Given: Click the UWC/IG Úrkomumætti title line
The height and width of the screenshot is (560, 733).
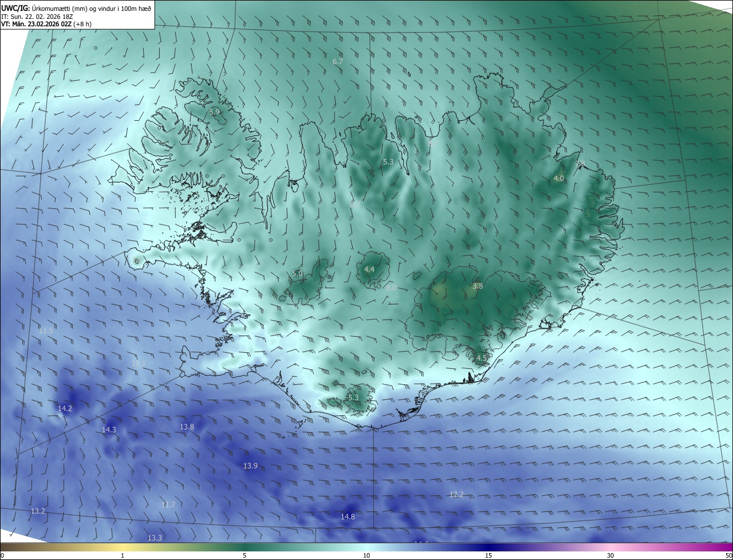Looking at the screenshot, I should pyautogui.click(x=76, y=7).
